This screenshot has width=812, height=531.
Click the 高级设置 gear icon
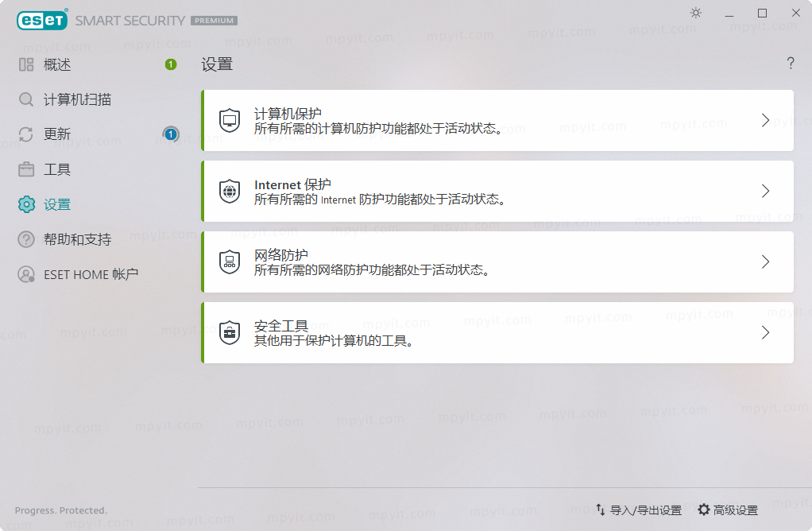704,510
